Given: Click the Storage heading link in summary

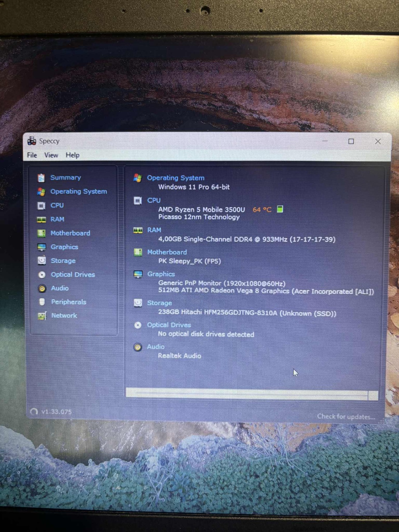Looking at the screenshot, I should pyautogui.click(x=159, y=303).
